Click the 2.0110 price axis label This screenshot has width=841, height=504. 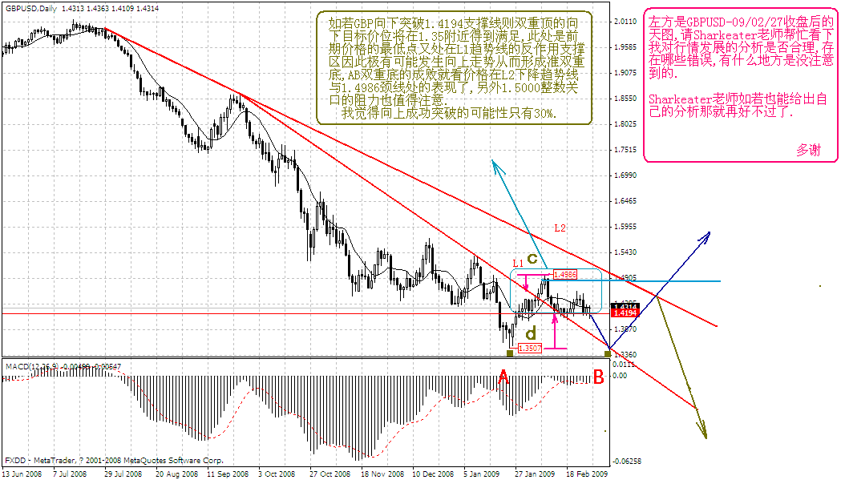pyautogui.click(x=625, y=22)
